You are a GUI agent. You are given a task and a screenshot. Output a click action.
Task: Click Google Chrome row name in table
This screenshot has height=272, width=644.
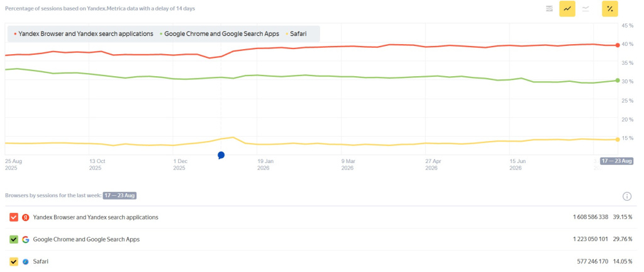pyautogui.click(x=86, y=239)
